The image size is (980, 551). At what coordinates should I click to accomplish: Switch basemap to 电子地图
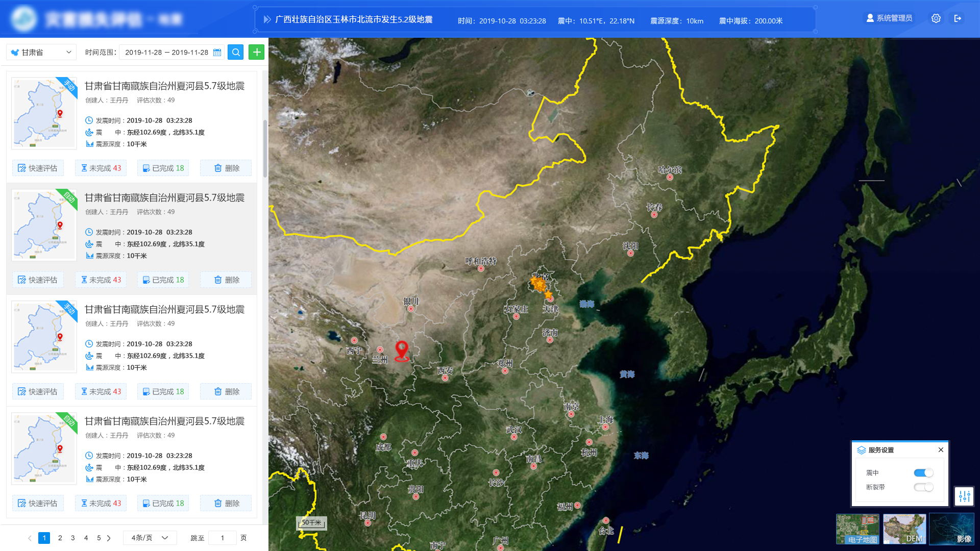click(857, 529)
